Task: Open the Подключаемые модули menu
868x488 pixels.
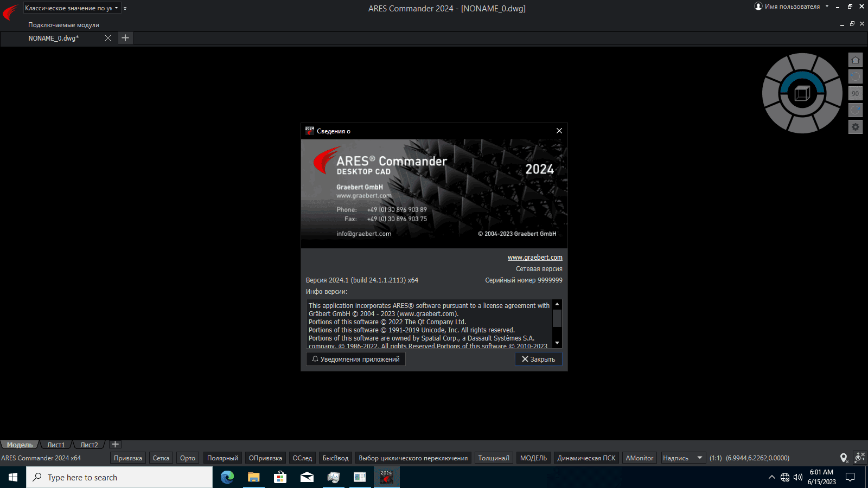Action: click(63, 25)
